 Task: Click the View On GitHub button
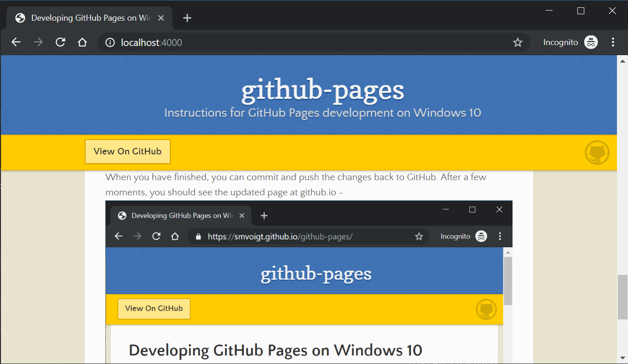pyautogui.click(x=127, y=152)
